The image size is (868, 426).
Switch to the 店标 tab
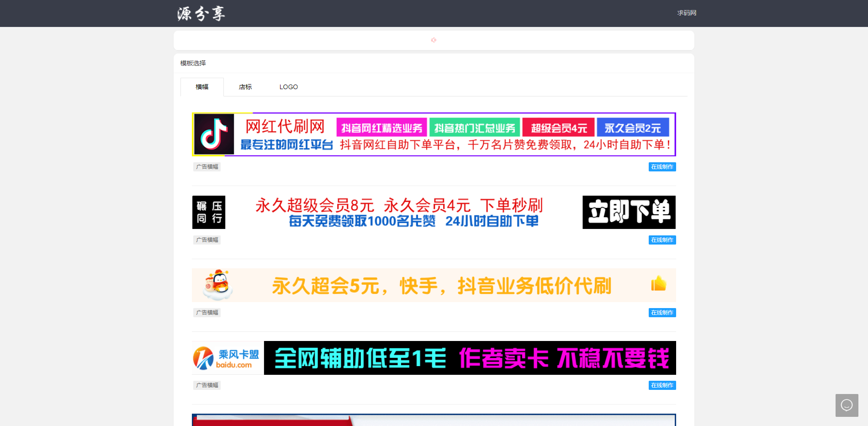point(245,87)
